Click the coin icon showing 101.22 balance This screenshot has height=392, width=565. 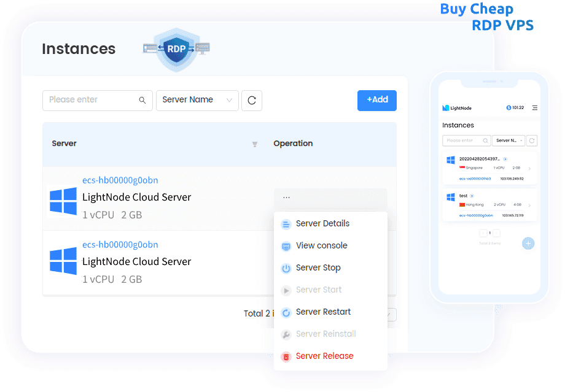[507, 108]
